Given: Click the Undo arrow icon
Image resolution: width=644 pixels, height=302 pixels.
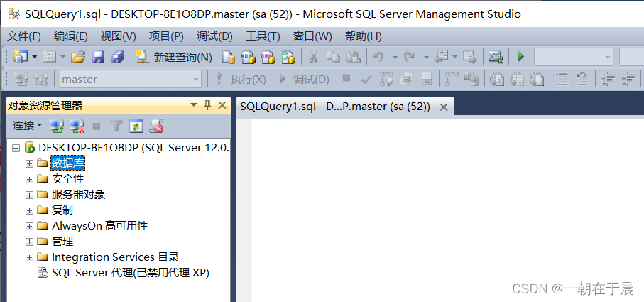Looking at the screenshot, I should 378,57.
